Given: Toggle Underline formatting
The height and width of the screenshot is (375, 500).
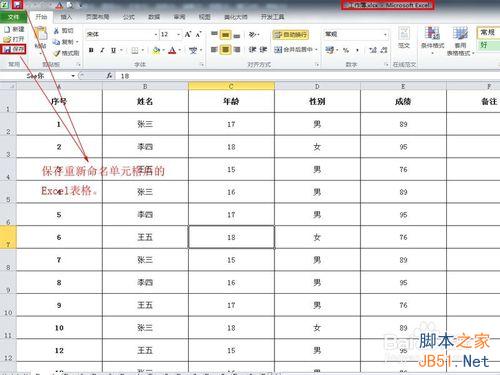Looking at the screenshot, I should click(113, 50).
